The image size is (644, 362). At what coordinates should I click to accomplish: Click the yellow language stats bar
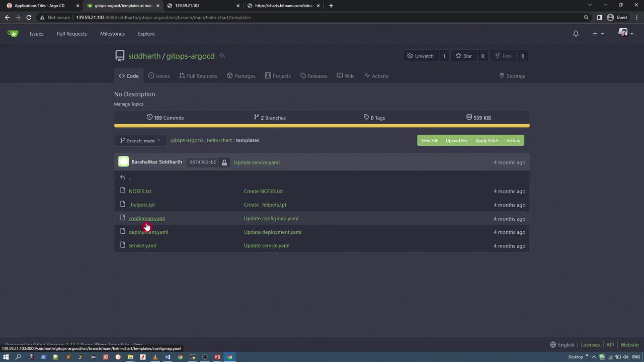pos(321,126)
